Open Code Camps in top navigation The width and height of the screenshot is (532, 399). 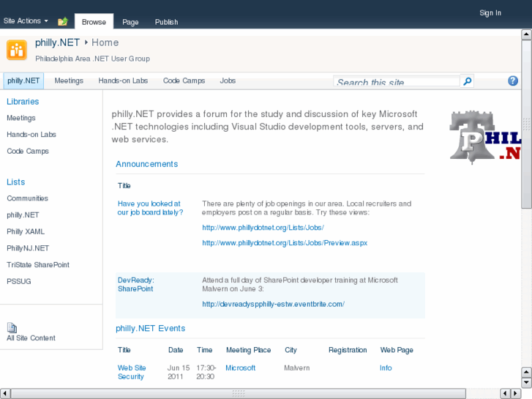coord(184,81)
